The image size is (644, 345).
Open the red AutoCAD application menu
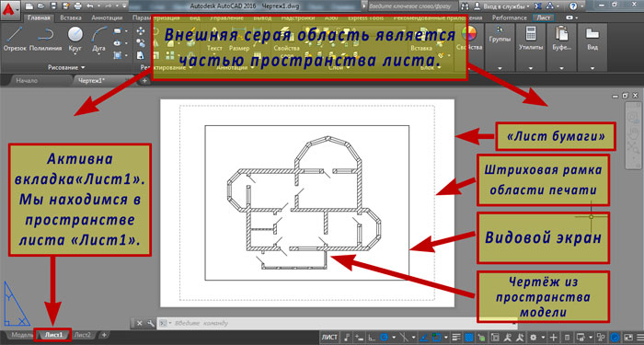[10, 7]
